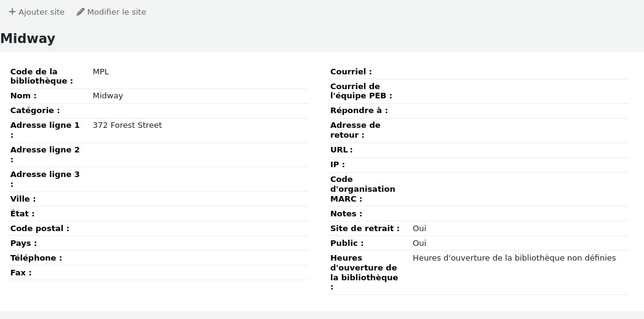Image resolution: width=644 pixels, height=319 pixels.
Task: Click the plus icon for Ajouter site
Action: pyautogui.click(x=12, y=12)
